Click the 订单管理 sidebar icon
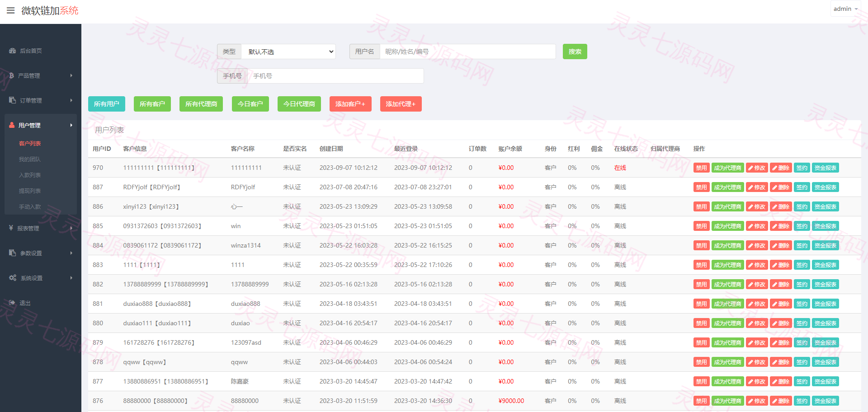Viewport: 868px width, 412px height. tap(12, 100)
